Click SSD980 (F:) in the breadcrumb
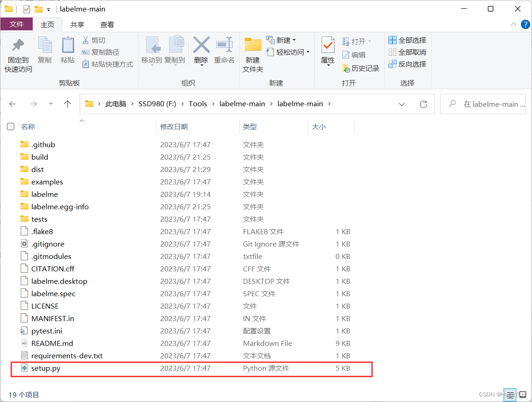 pyautogui.click(x=157, y=104)
